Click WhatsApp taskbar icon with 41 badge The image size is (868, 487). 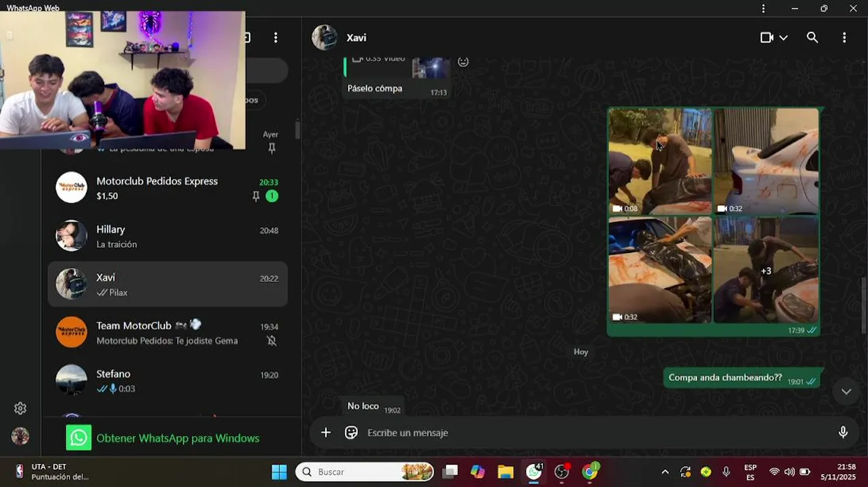pos(534,471)
